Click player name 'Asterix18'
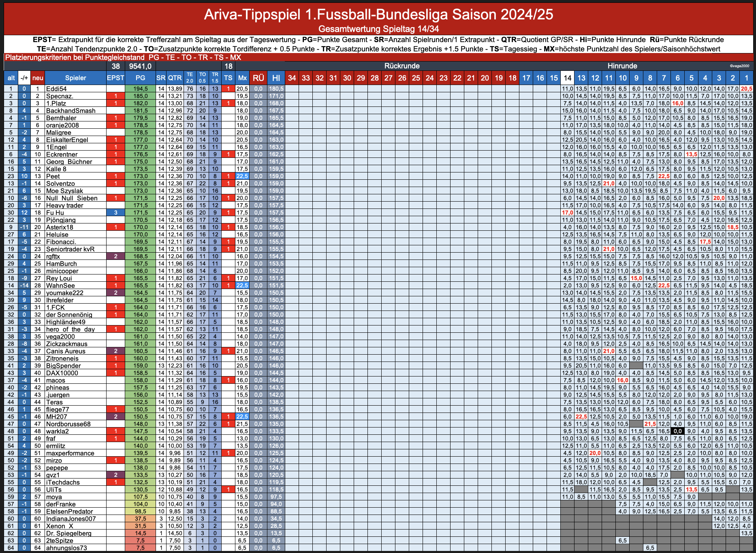The image size is (756, 553). [x=60, y=227]
